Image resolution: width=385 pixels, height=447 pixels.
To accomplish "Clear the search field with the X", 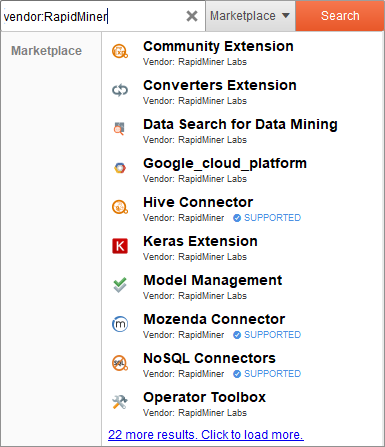I will [192, 16].
